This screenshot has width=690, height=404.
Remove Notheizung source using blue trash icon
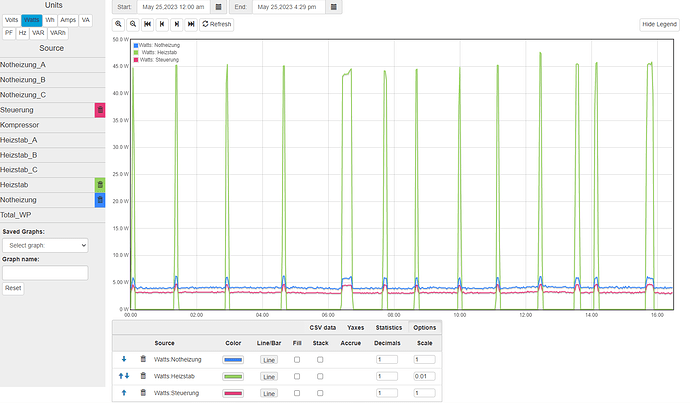pyautogui.click(x=100, y=200)
